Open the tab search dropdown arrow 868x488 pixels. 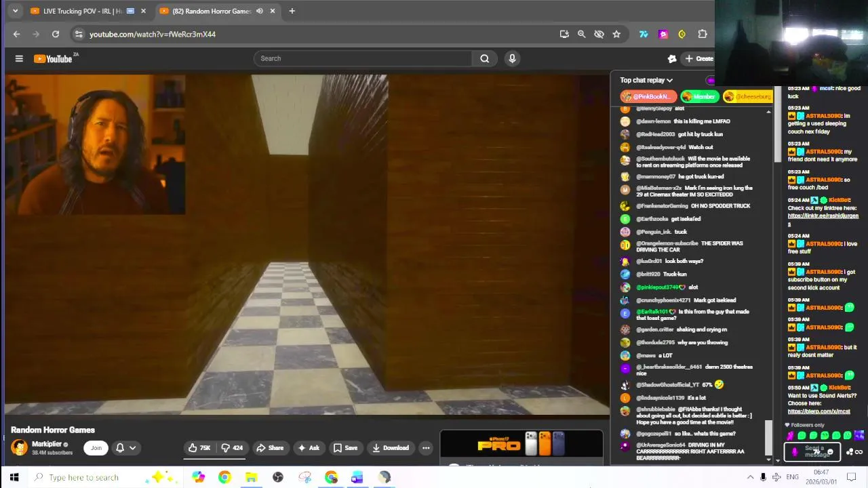tap(15, 11)
